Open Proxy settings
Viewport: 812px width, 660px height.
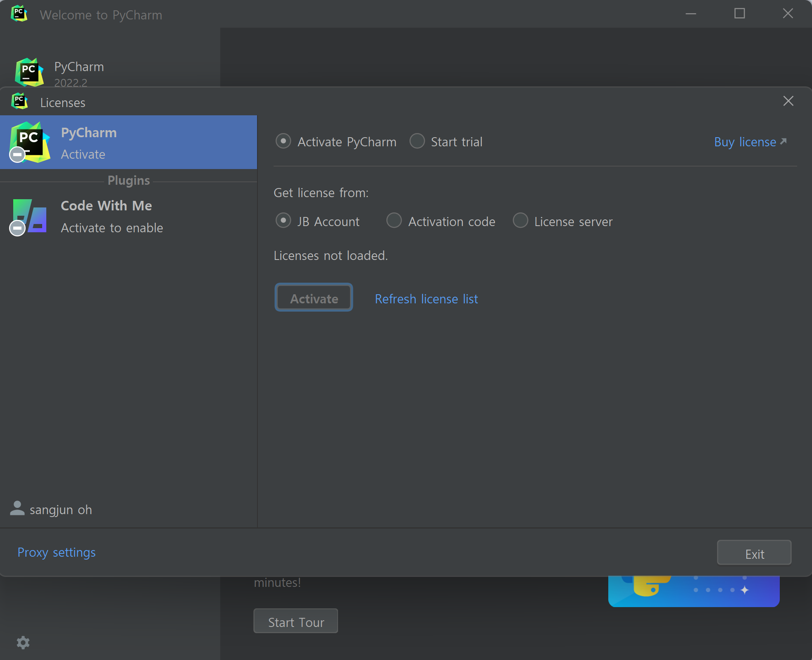click(57, 553)
